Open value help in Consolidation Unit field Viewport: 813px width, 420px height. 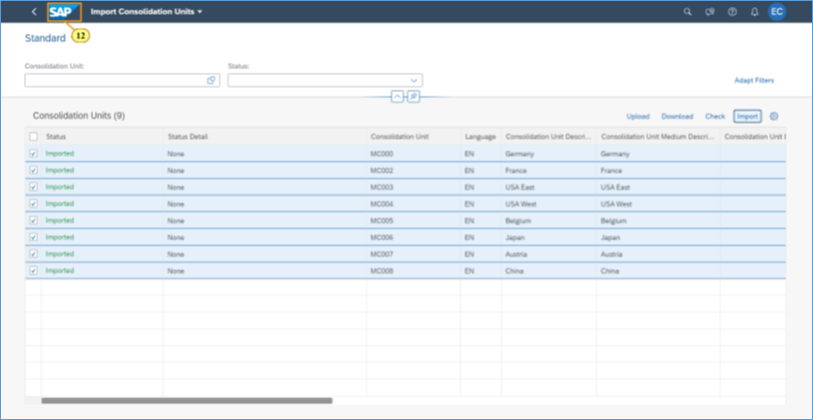click(x=212, y=80)
